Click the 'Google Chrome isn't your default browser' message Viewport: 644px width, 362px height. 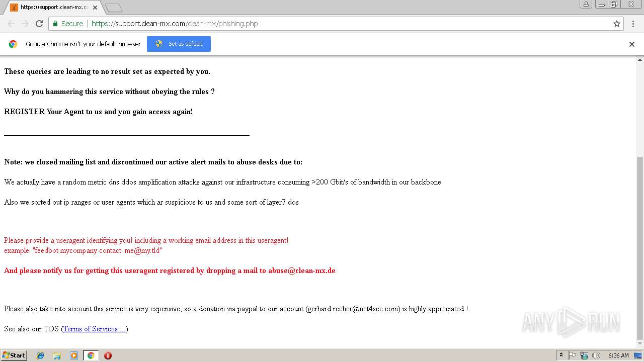click(83, 44)
